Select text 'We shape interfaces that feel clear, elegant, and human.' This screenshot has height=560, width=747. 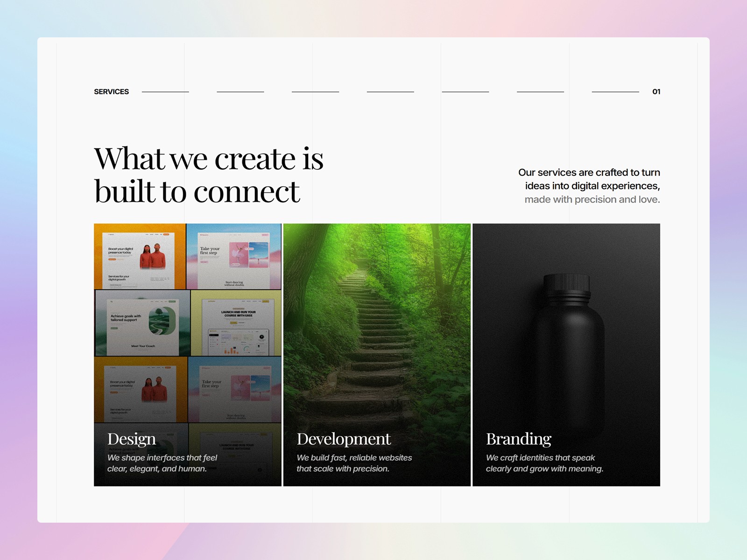(x=162, y=463)
